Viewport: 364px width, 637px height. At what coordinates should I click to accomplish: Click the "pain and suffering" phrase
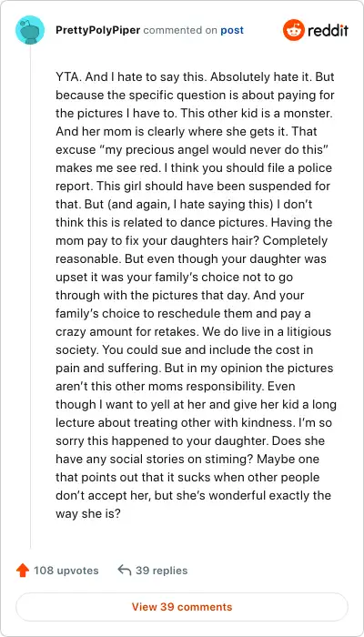107,369
